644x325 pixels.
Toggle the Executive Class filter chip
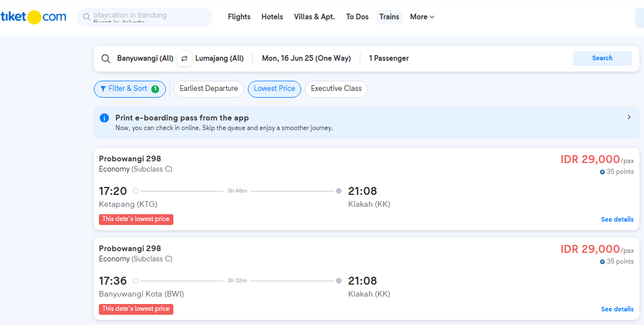[336, 89]
